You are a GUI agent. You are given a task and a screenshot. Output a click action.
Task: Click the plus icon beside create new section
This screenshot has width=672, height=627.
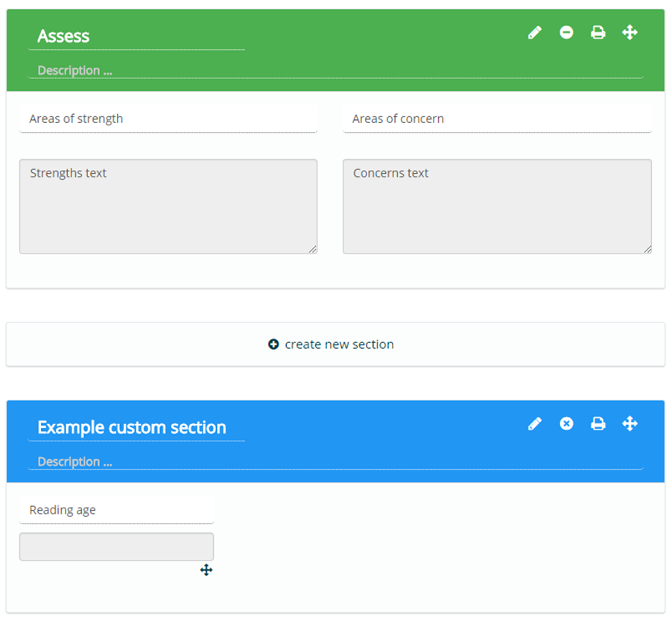pos(273,344)
